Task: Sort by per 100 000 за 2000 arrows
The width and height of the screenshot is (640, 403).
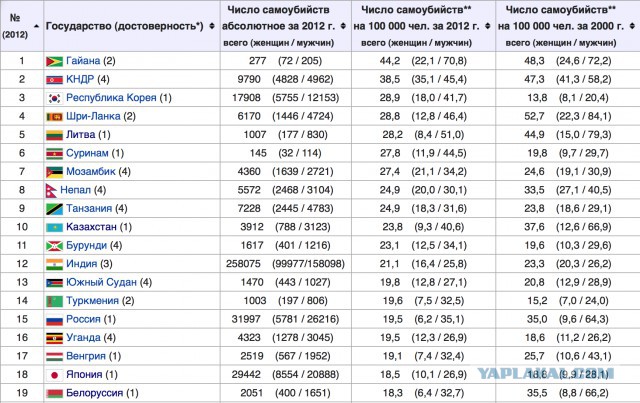Action: click(632, 26)
